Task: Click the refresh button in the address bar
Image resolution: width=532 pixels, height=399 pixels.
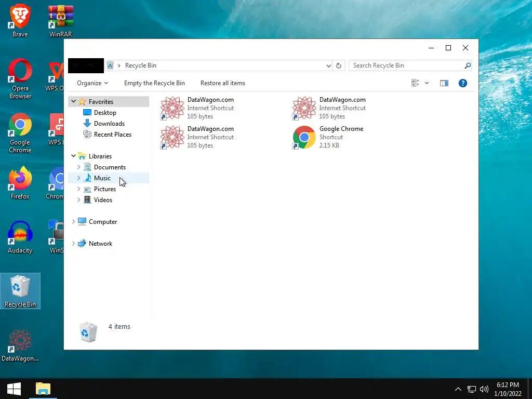Action: point(339,65)
